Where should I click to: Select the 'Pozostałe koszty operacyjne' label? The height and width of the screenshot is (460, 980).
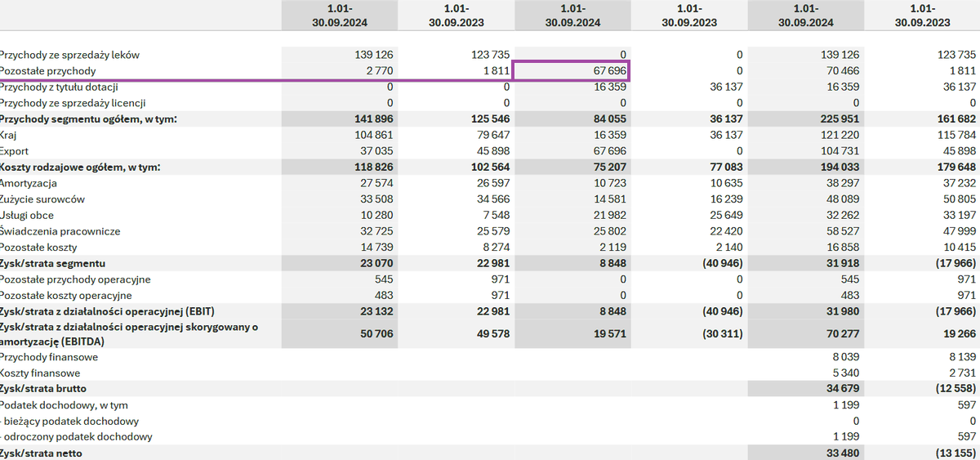click(x=65, y=295)
